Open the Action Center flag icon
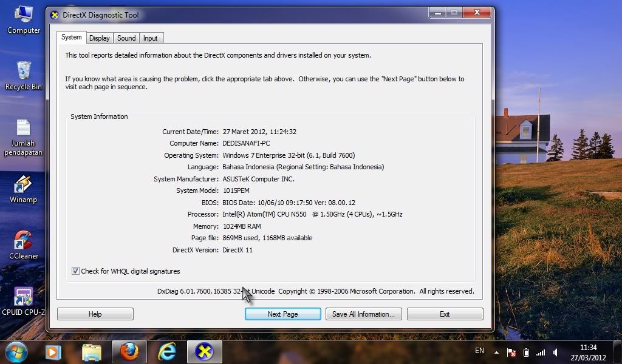The width and height of the screenshot is (622, 364). coord(511,352)
